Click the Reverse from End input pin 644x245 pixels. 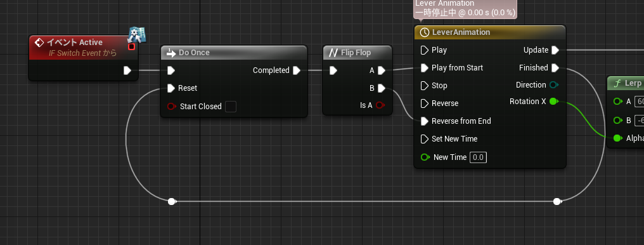tap(425, 121)
